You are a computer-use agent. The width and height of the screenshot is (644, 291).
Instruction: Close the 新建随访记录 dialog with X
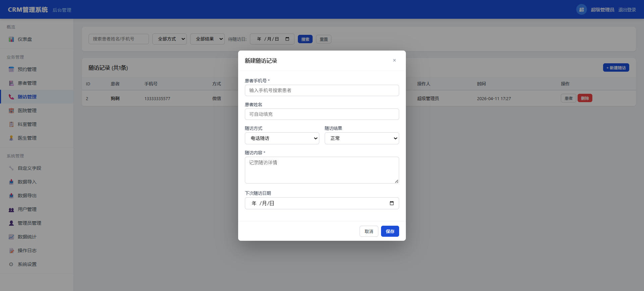(394, 60)
